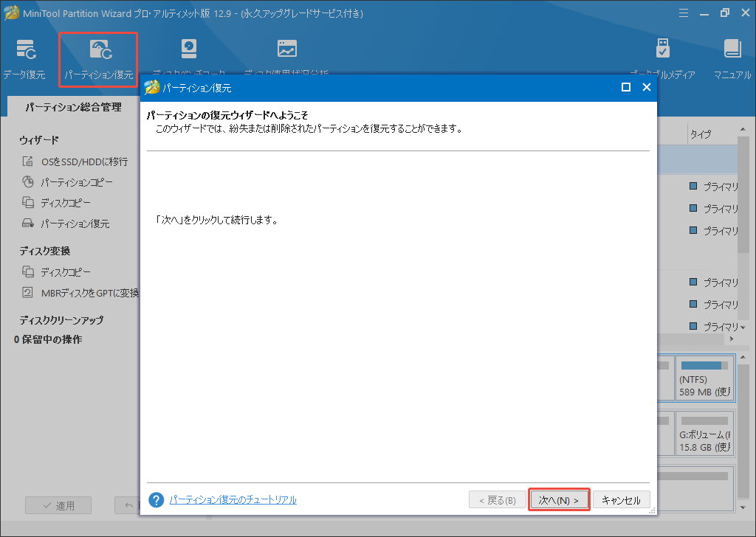
Task: Click the ディスククリーンアップ heading
Action: [x=61, y=320]
